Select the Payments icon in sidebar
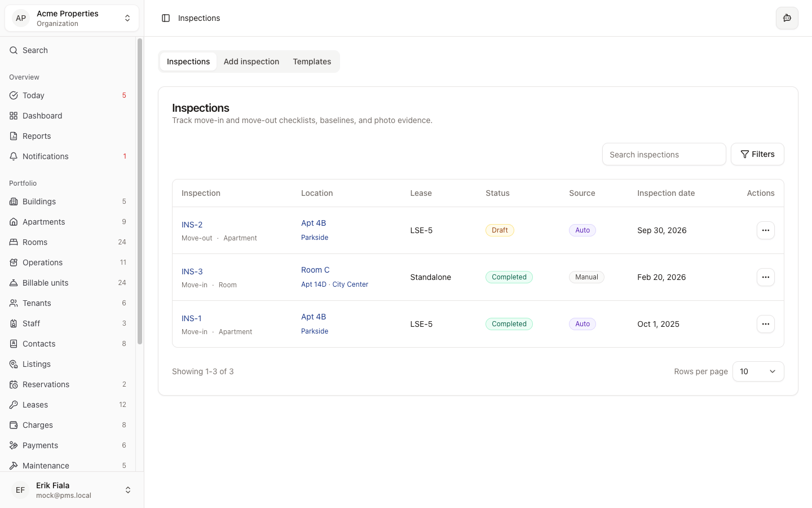 click(14, 445)
